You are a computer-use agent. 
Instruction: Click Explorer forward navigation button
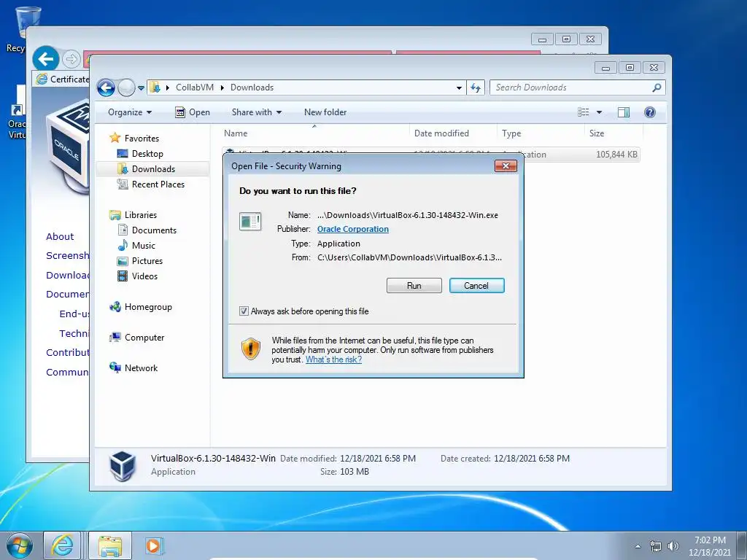126,87
